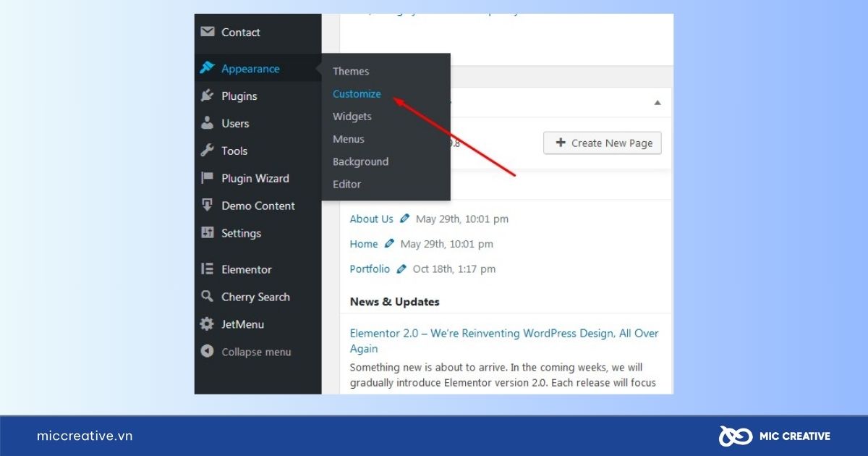Click the Elementor logo icon in sidebar
This screenshot has width=868, height=456.
coord(208,269)
